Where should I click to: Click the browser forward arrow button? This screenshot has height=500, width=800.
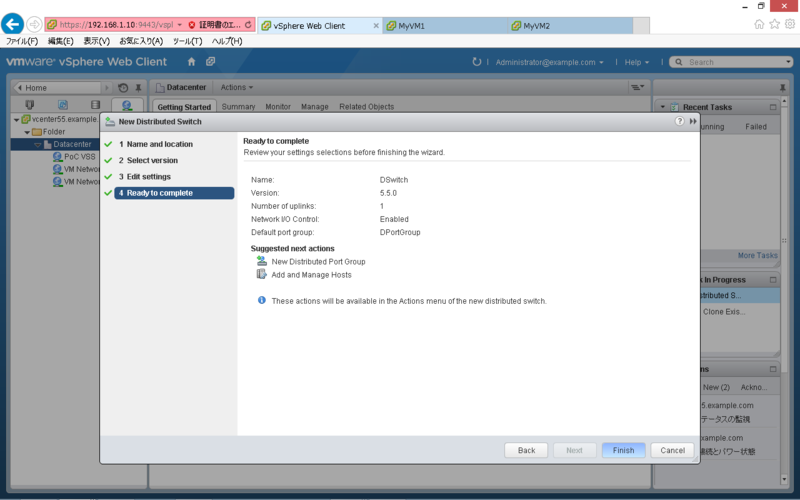pos(34,24)
